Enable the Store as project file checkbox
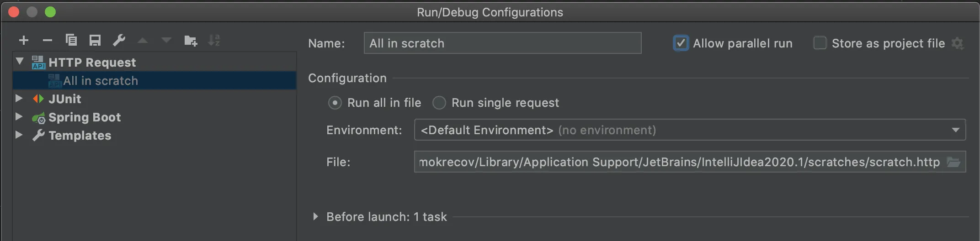 pyautogui.click(x=820, y=43)
